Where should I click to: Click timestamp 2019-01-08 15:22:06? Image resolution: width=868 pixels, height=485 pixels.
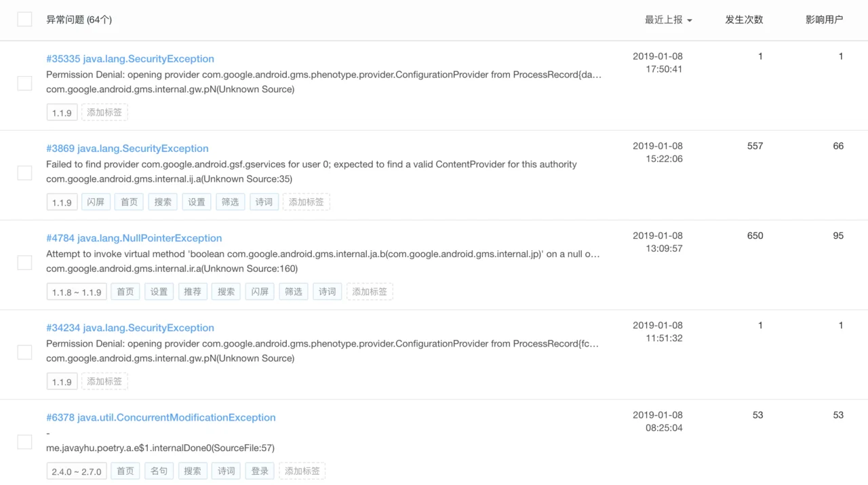click(658, 152)
